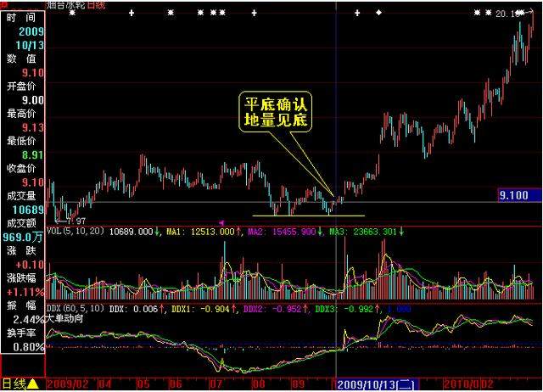The image size is (543, 392).
Task: Open the VOL(5,10,20) indicator settings label
Action: click(76, 231)
